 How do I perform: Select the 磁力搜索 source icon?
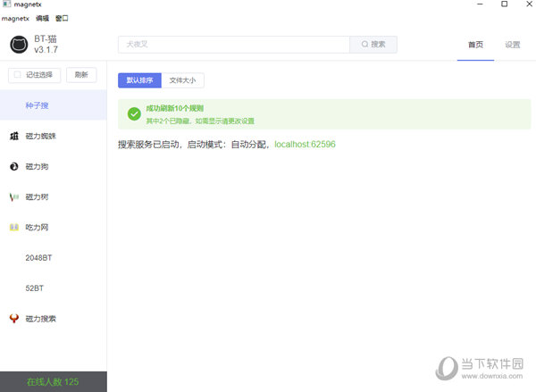point(14,318)
